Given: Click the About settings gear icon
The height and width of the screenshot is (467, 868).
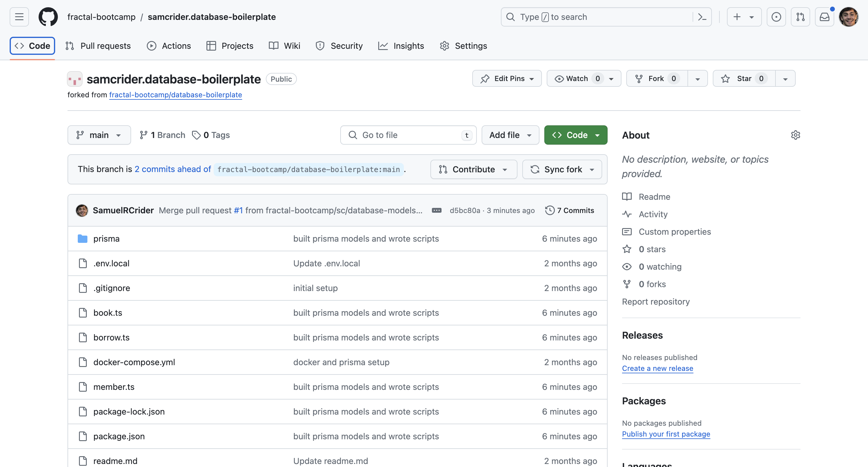Looking at the screenshot, I should pyautogui.click(x=795, y=135).
